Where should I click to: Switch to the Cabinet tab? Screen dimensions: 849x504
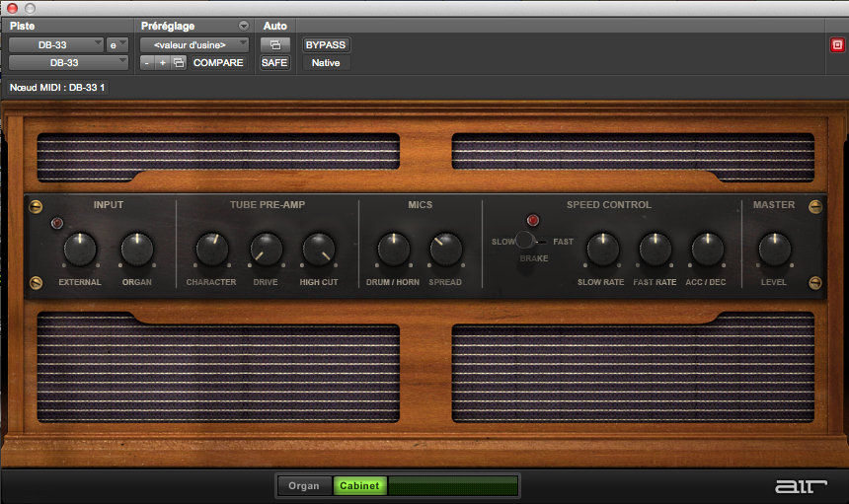[359, 485]
